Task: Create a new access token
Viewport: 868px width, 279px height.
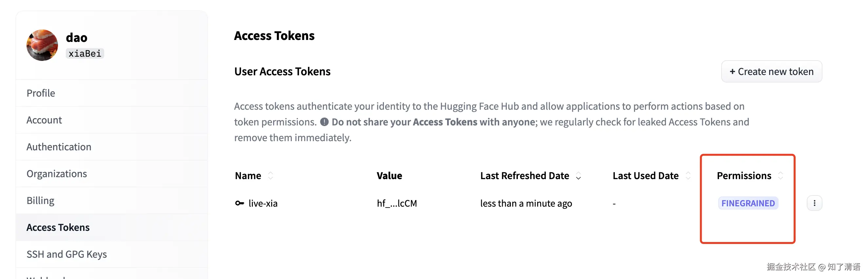Action: pos(771,71)
